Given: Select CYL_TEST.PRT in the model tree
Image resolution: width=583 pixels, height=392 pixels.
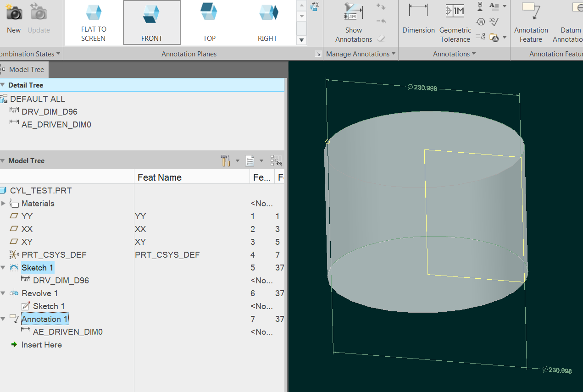Looking at the screenshot, I should [42, 190].
